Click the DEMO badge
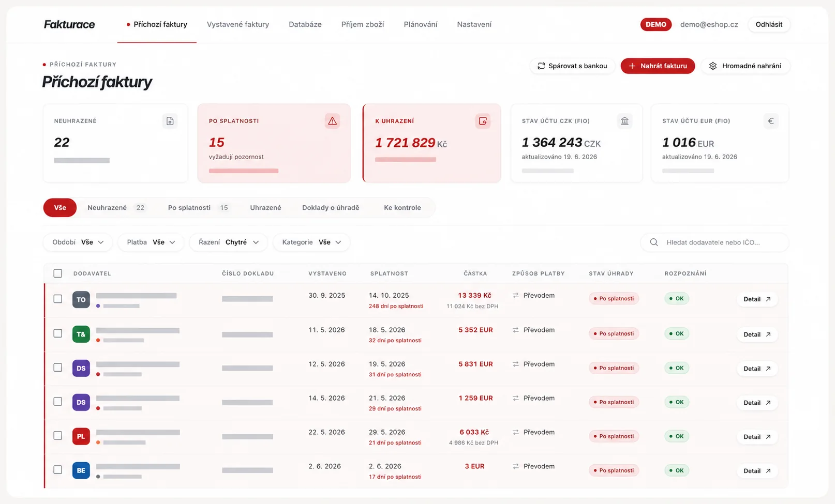 (656, 24)
